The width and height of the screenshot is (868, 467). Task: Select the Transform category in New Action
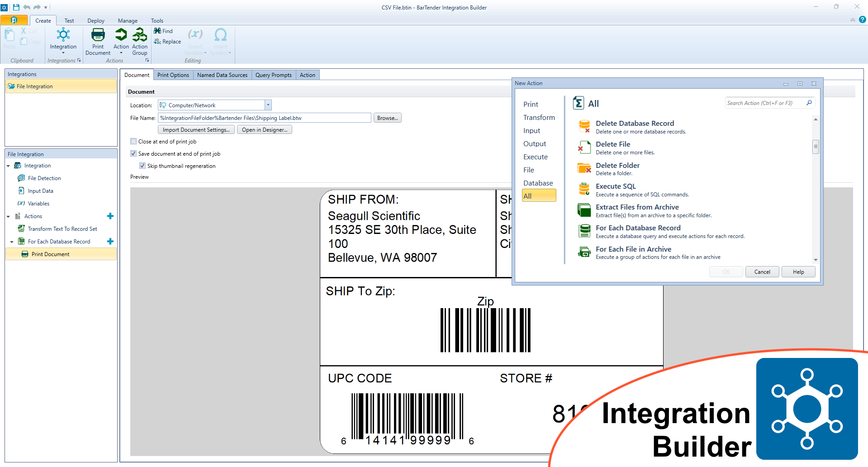click(x=539, y=117)
